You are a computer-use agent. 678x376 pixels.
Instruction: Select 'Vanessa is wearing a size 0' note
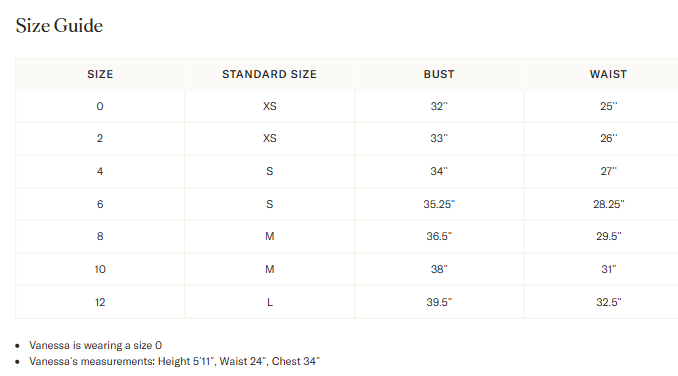click(96, 345)
